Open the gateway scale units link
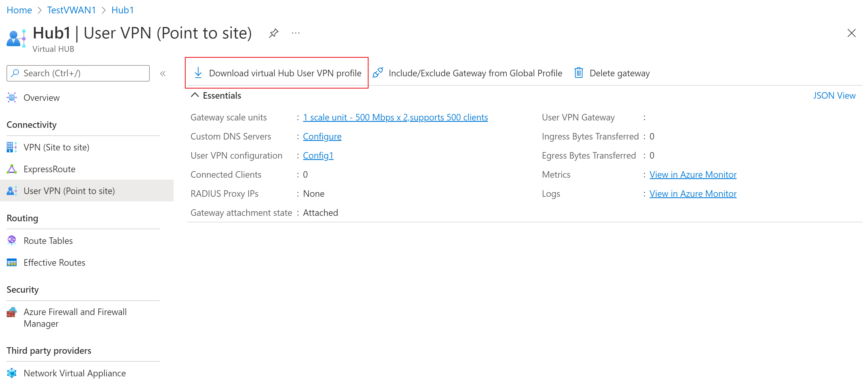The image size is (868, 384). pyautogui.click(x=395, y=117)
